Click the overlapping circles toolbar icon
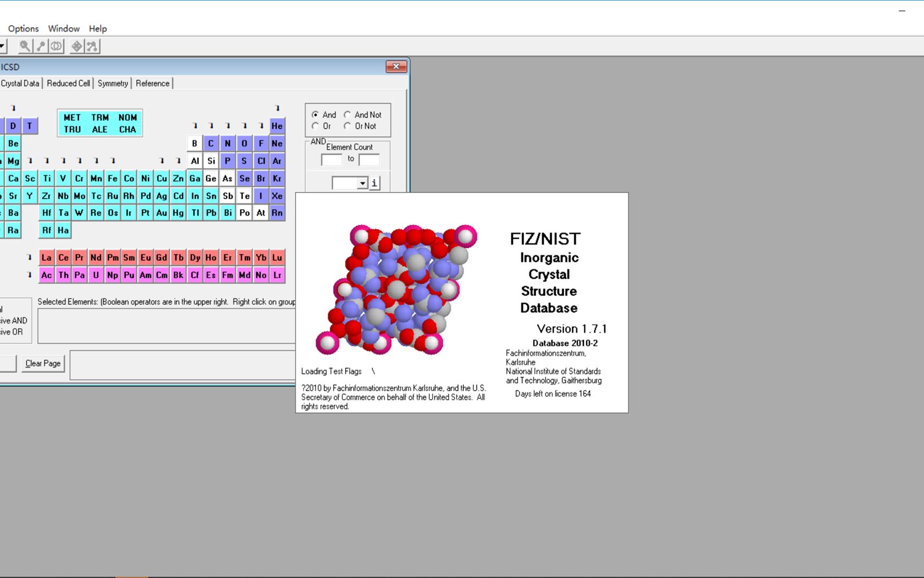The image size is (924, 578). coord(56,47)
